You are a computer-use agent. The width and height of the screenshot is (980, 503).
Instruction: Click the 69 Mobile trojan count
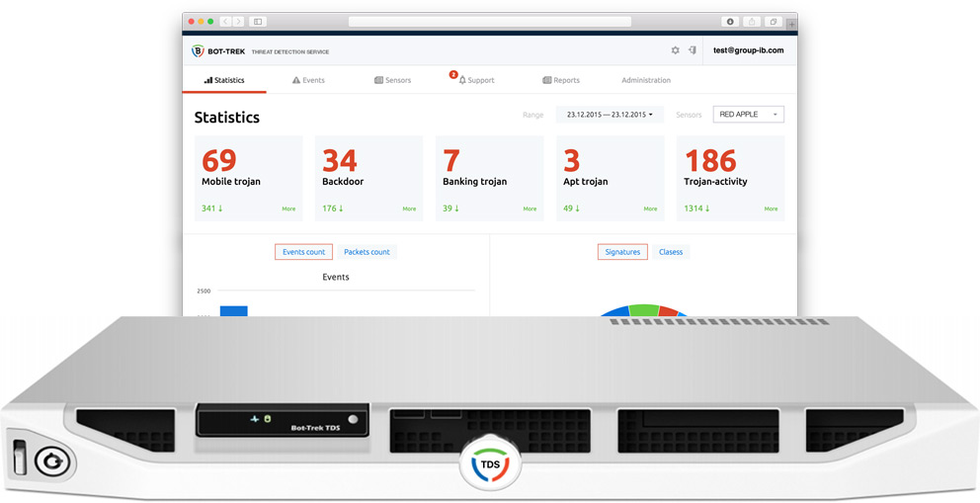(x=218, y=161)
